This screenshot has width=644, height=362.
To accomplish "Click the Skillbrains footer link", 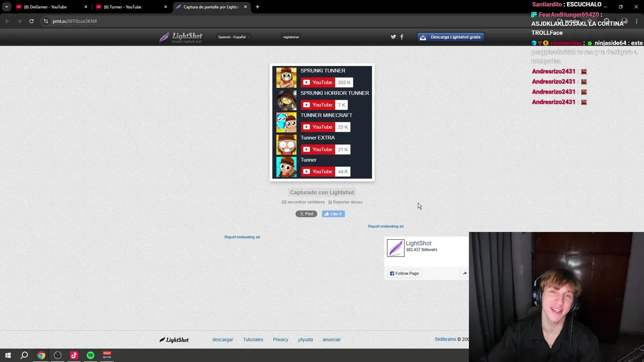I will pyautogui.click(x=445, y=339).
